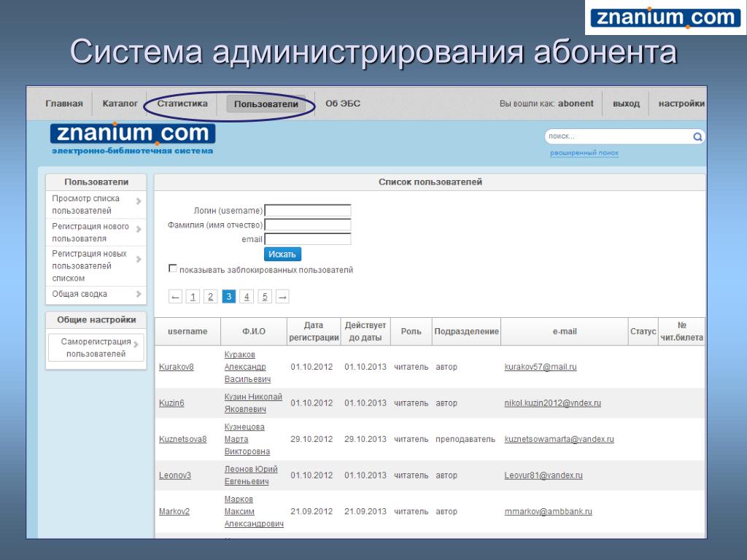Open the Статистика menu tab
Image resolution: width=747 pixels, height=560 pixels.
tap(182, 104)
